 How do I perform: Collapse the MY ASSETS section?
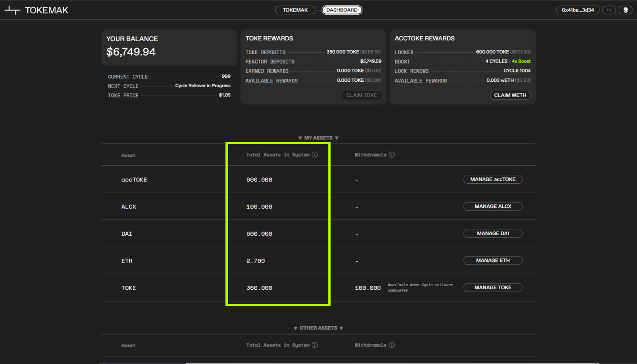318,138
